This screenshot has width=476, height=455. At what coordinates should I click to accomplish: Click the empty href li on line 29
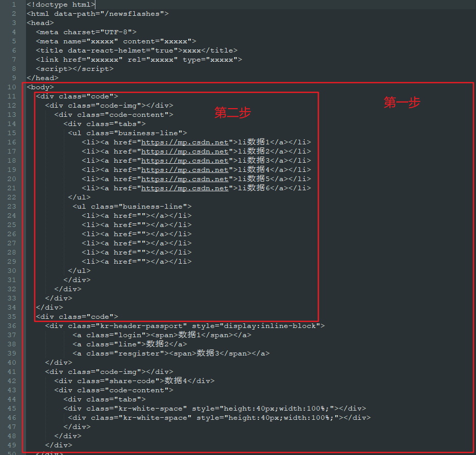pyautogui.click(x=137, y=262)
